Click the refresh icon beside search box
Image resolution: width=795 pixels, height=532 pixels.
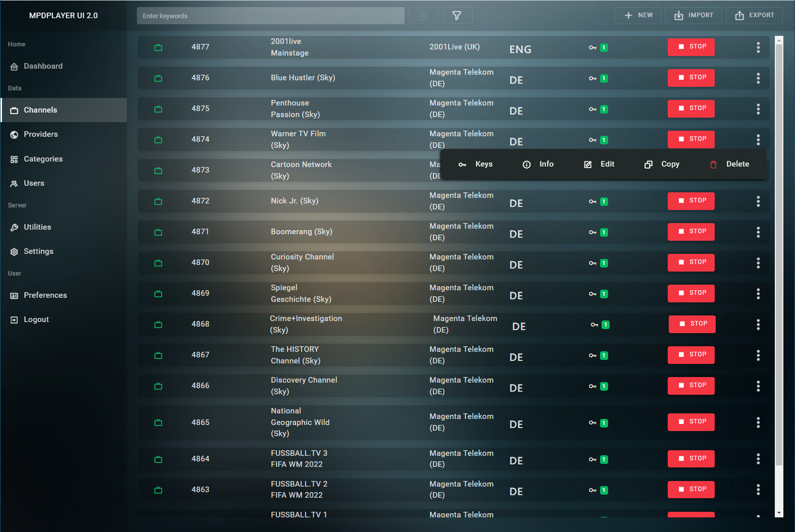[422, 16]
